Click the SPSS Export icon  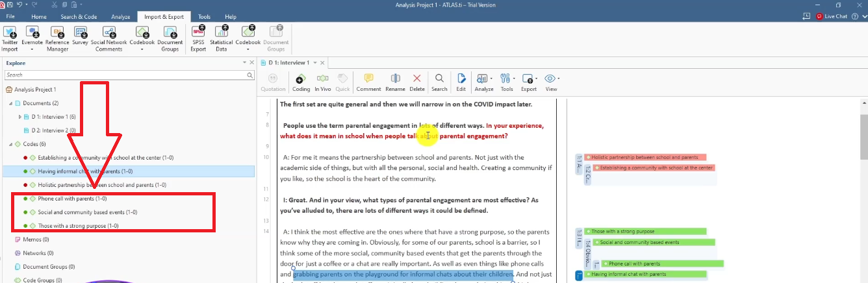pyautogui.click(x=198, y=32)
